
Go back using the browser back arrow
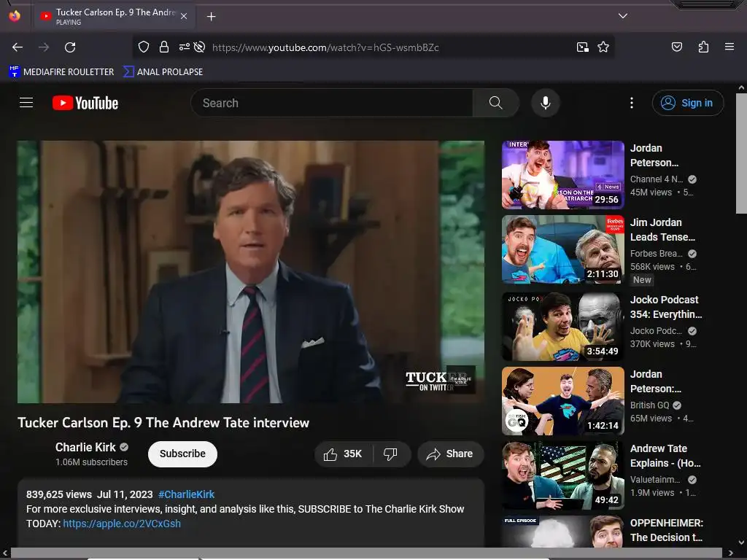click(18, 47)
